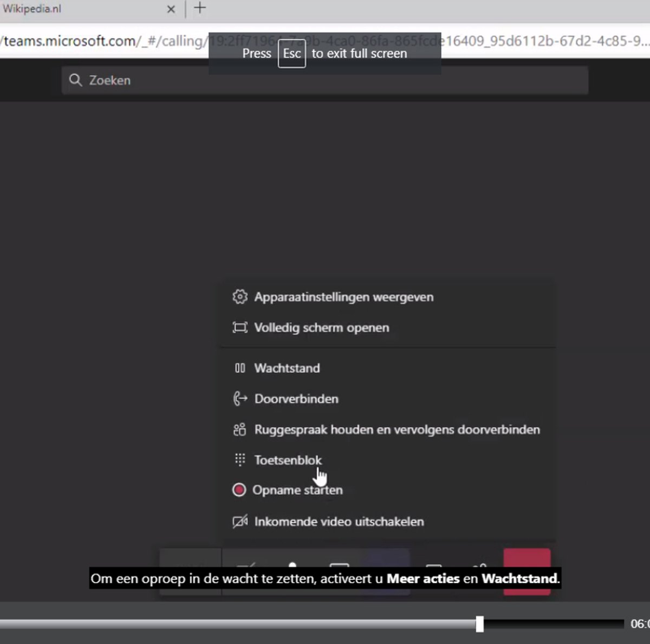Toggle Volledig scherm openen
650x644 pixels.
322,327
